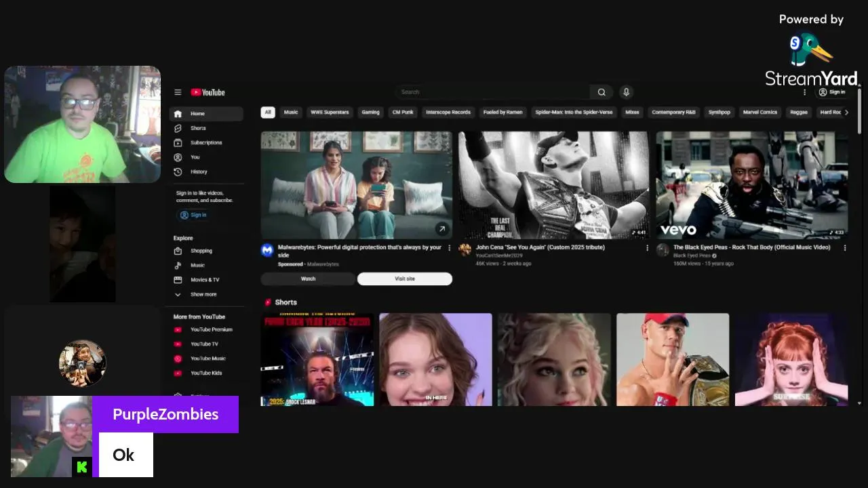Click the Watch button under ad
868x488 pixels.
308,279
